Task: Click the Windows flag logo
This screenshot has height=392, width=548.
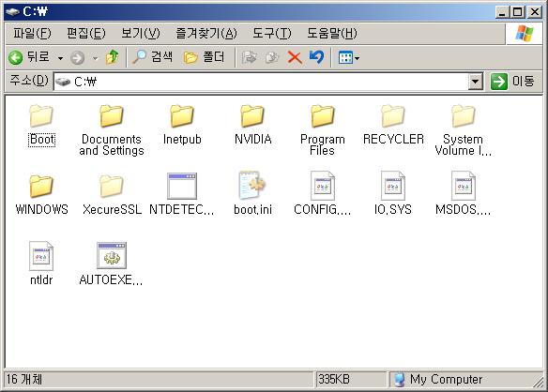Action: click(x=525, y=34)
